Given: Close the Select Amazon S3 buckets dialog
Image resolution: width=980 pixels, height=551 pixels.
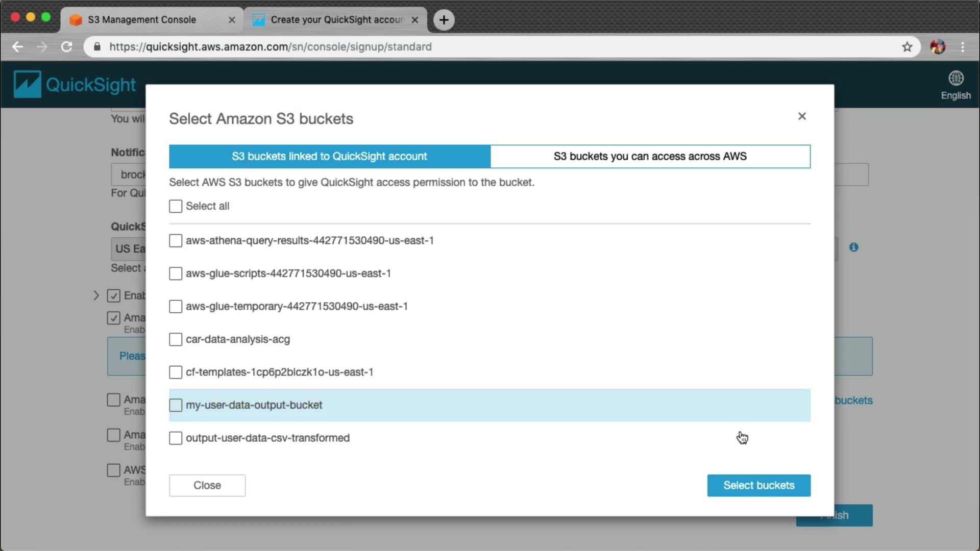Looking at the screenshot, I should [x=802, y=116].
